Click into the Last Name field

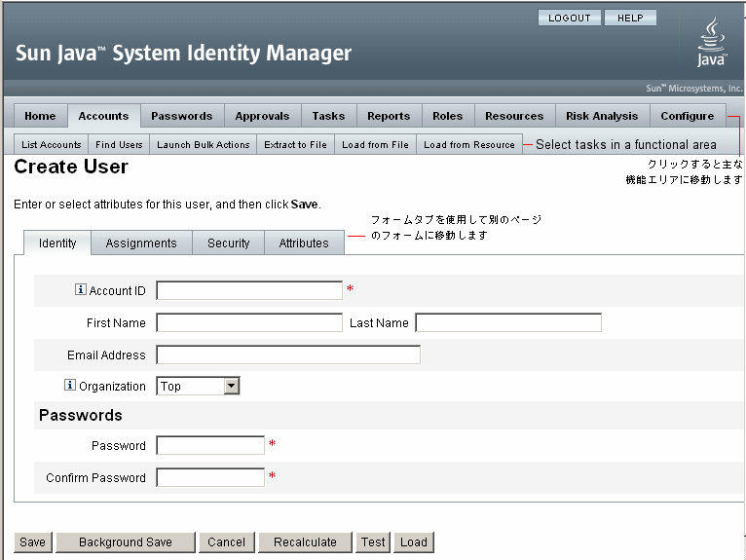pyautogui.click(x=508, y=322)
